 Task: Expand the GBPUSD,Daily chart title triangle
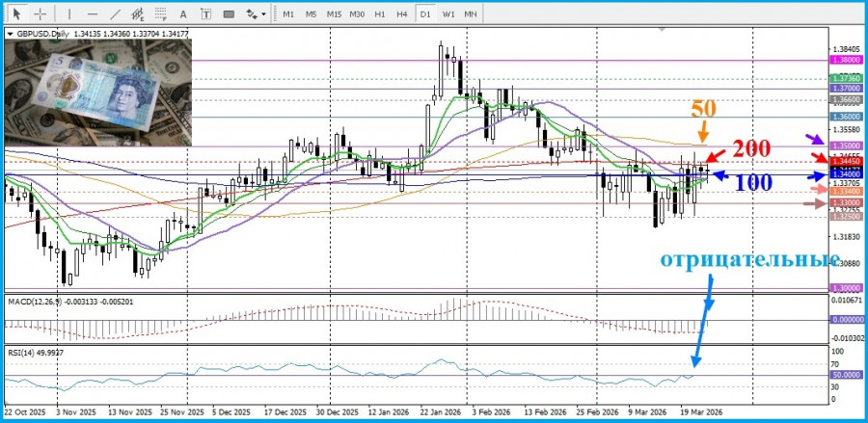pos(10,35)
